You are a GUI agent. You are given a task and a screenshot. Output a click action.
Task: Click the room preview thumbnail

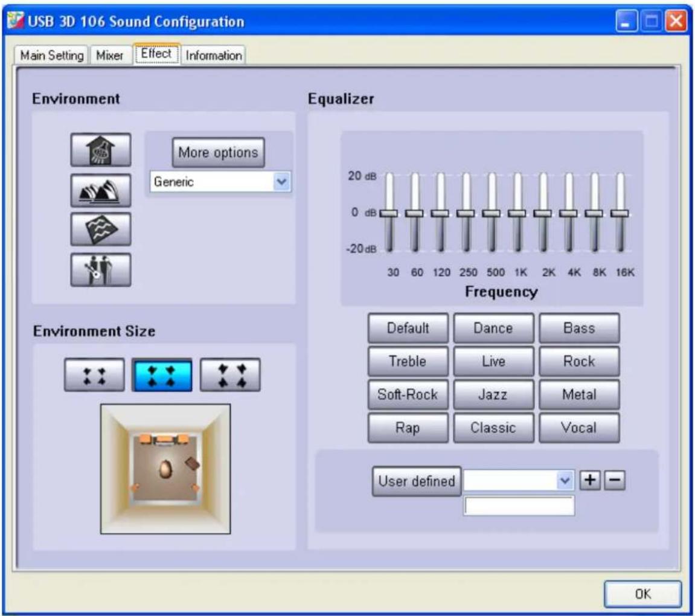coord(165,469)
